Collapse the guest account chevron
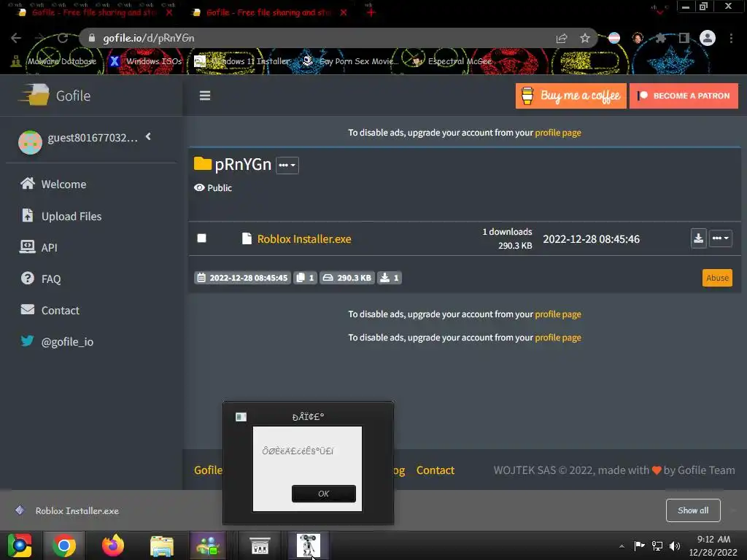Image resolution: width=747 pixels, height=560 pixels. click(x=148, y=136)
